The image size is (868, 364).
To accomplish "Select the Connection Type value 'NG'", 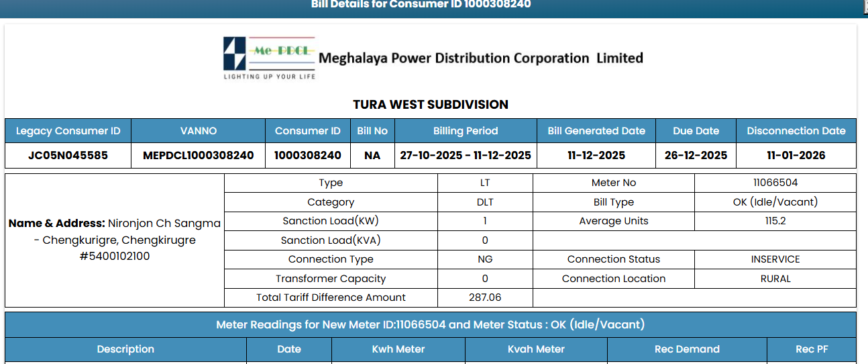I will [x=485, y=259].
